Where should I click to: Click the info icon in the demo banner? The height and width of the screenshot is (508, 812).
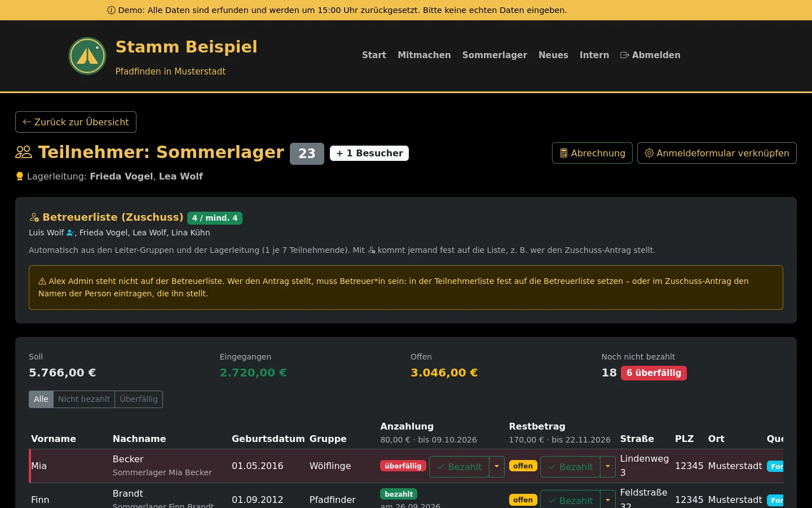click(x=111, y=10)
